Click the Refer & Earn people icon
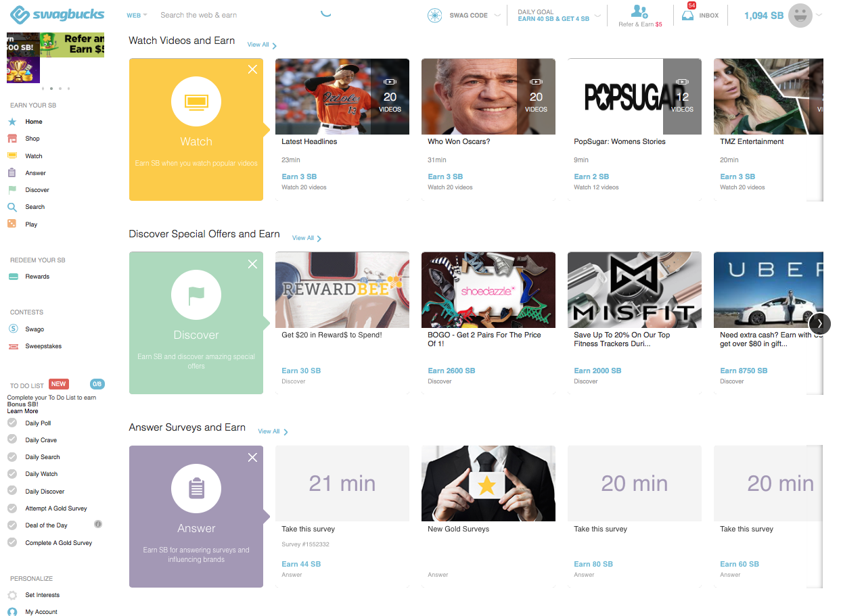The image size is (841, 616). pyautogui.click(x=639, y=11)
